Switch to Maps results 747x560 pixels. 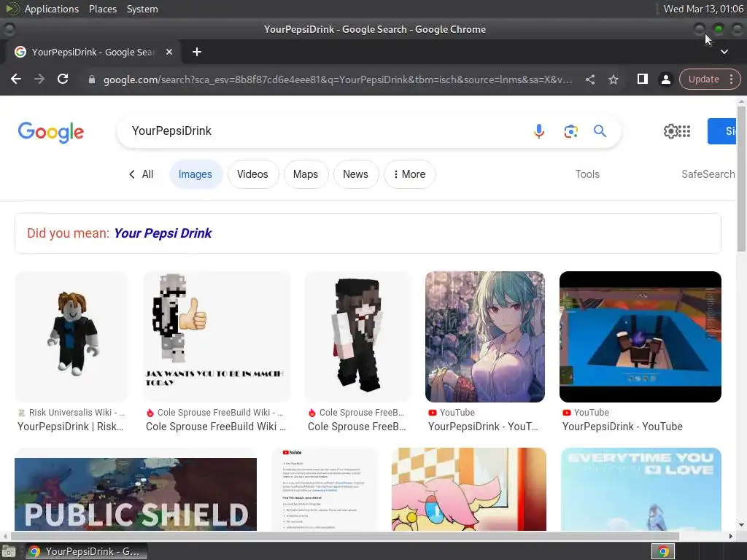coord(306,174)
